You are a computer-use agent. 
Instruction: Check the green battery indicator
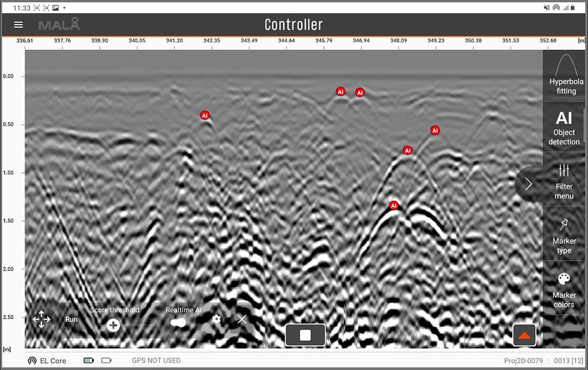pyautogui.click(x=89, y=360)
